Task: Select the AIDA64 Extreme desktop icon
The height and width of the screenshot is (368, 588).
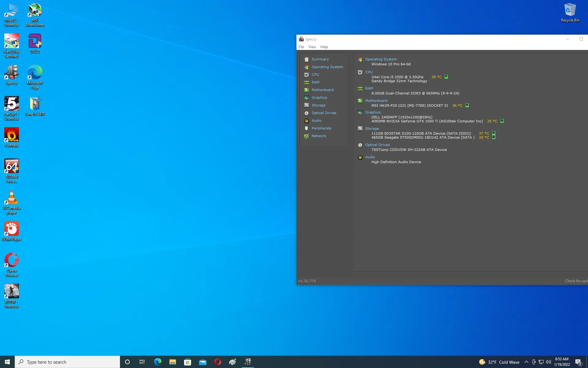Action: click(11, 171)
